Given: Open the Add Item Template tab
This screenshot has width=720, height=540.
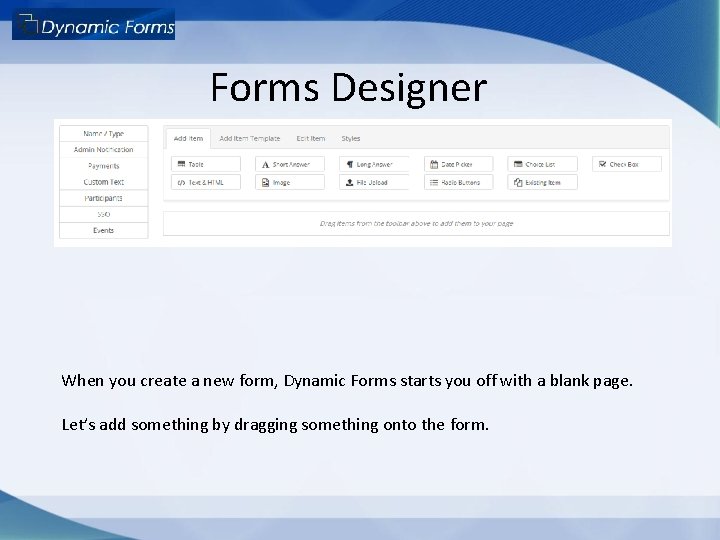Looking at the screenshot, I should 249,138.
